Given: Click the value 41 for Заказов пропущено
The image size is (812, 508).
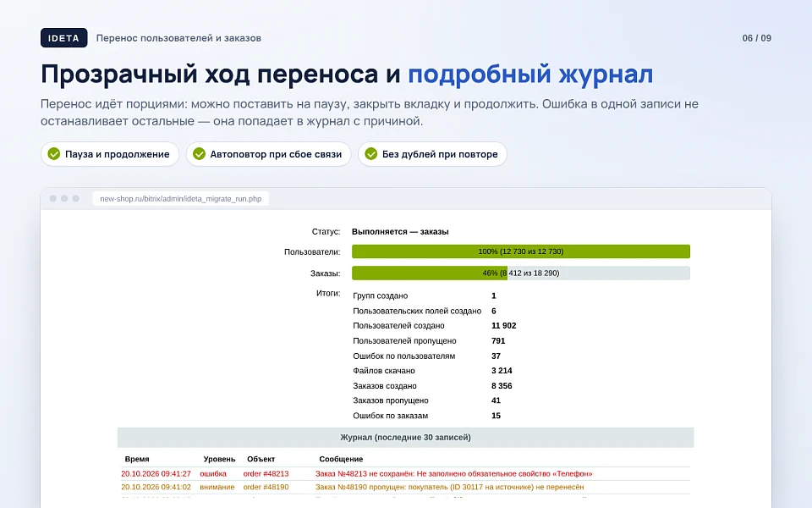Looking at the screenshot, I should [496, 400].
